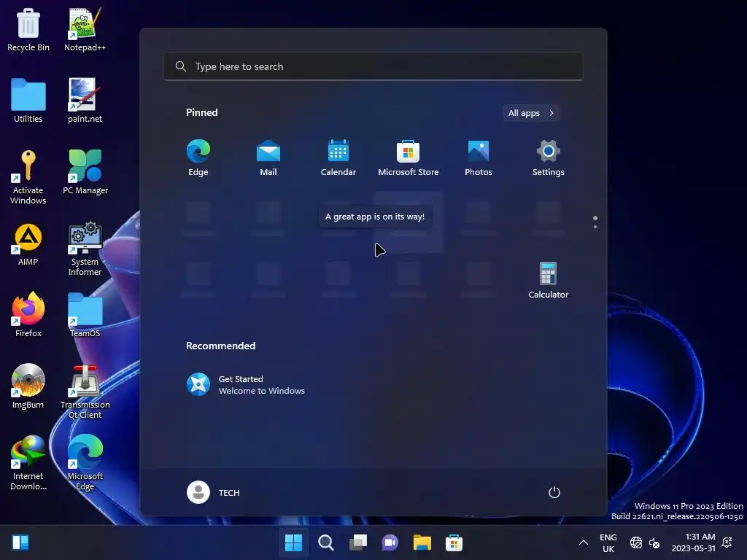The height and width of the screenshot is (560, 747).
Task: Open the clock showing 1:31 AM
Action: coord(694,542)
